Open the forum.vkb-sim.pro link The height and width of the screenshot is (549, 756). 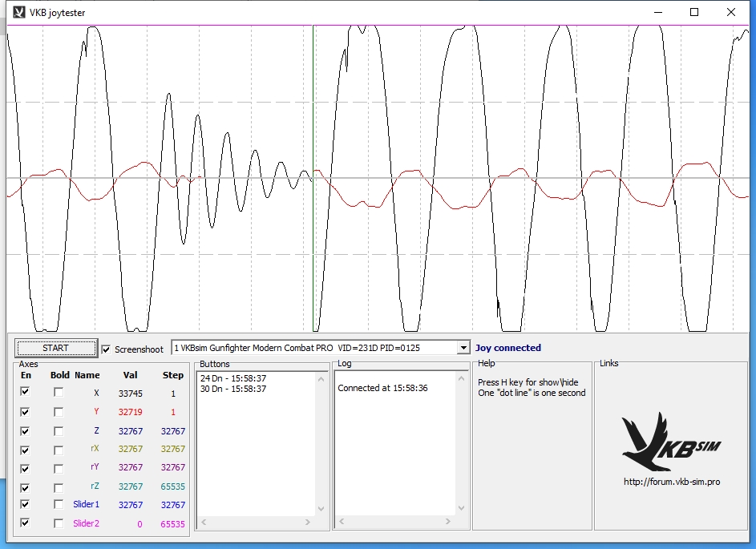tap(671, 482)
